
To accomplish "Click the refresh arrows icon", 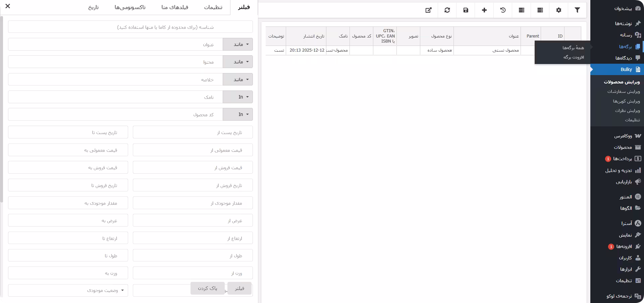I will click(447, 10).
